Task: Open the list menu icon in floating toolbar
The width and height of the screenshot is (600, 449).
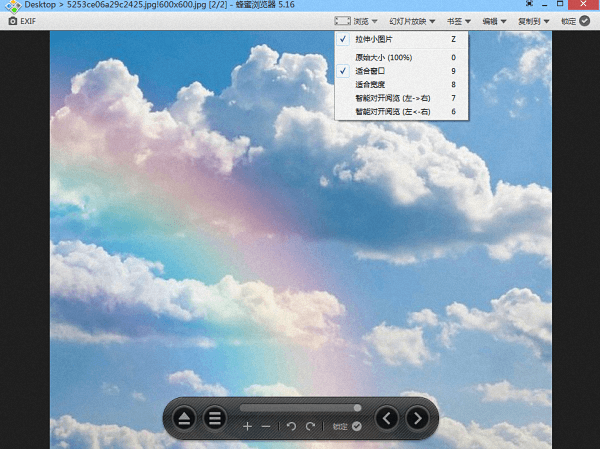Action: click(214, 418)
